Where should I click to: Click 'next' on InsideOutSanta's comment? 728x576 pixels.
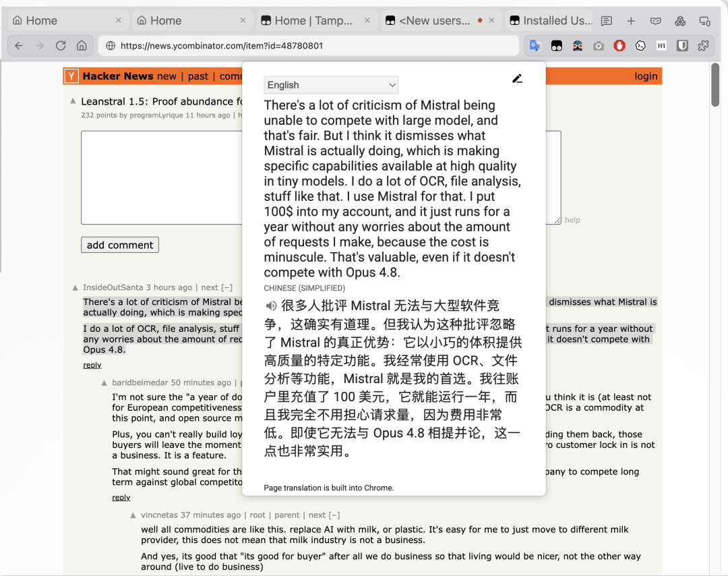[210, 287]
